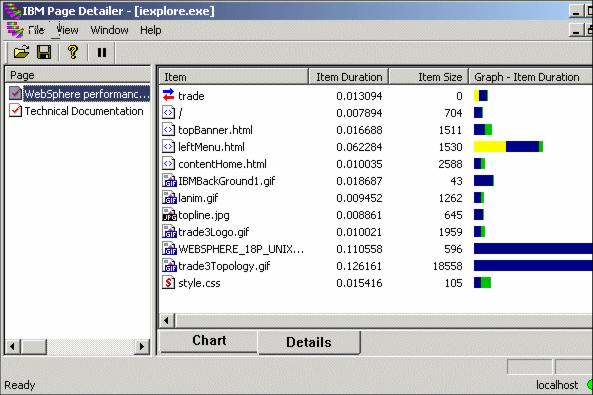Viewport: 593px width, 395px height.
Task: Click the GIF icon for lanim.gif
Action: [x=169, y=198]
